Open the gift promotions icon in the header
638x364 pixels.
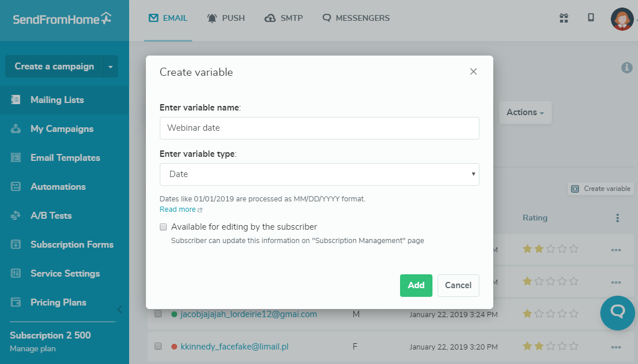(564, 18)
